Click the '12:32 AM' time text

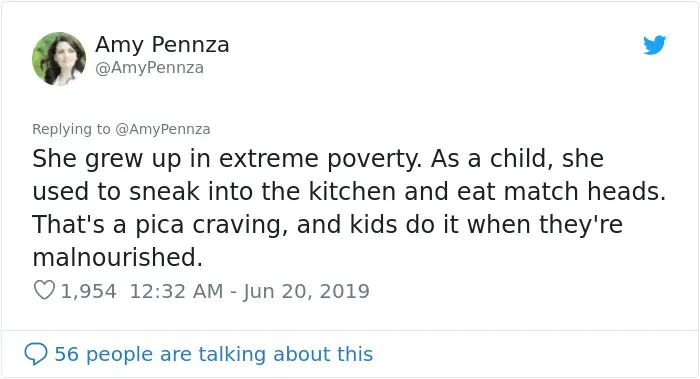click(176, 292)
